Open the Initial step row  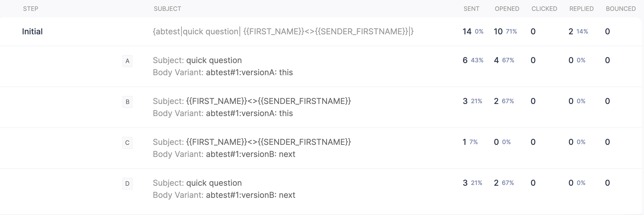point(321,32)
